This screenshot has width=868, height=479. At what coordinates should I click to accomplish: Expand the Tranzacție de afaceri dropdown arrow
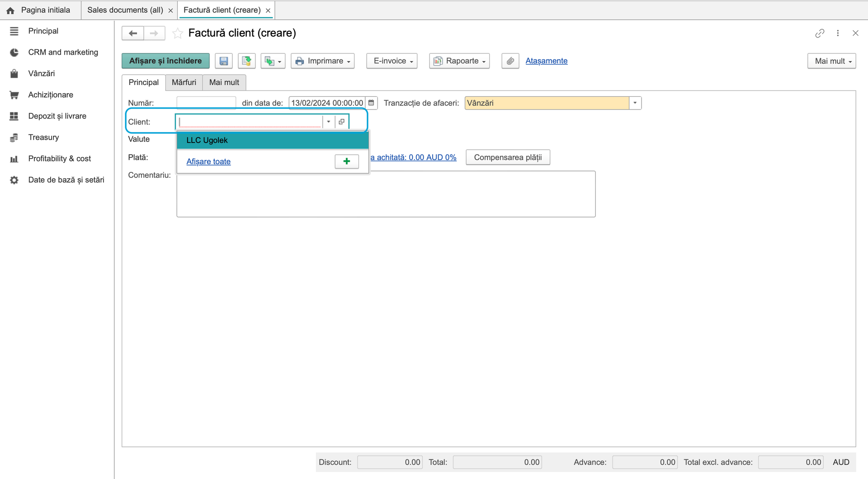(x=635, y=103)
